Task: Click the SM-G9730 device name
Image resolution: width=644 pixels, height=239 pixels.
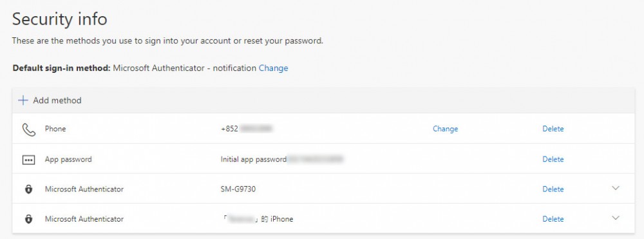Action: point(238,189)
